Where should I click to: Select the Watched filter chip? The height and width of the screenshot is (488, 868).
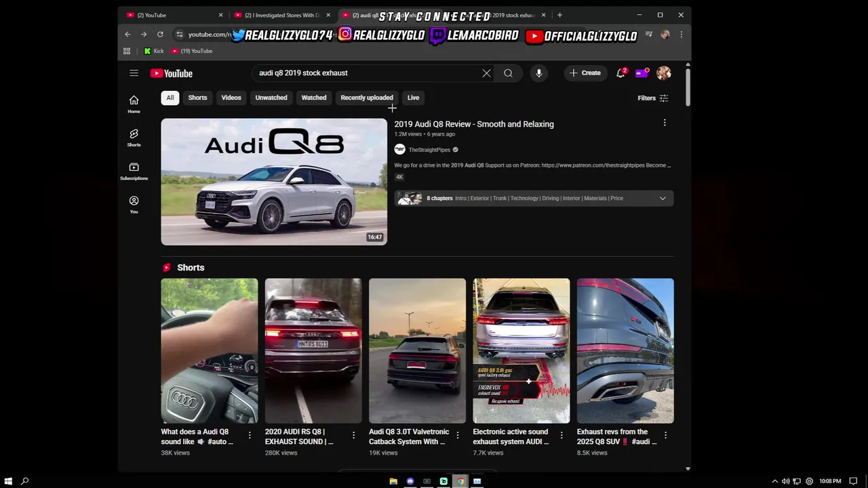click(314, 98)
